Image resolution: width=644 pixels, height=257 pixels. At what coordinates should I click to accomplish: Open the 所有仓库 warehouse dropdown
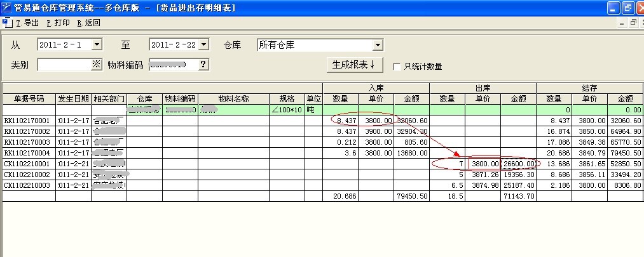coord(378,44)
